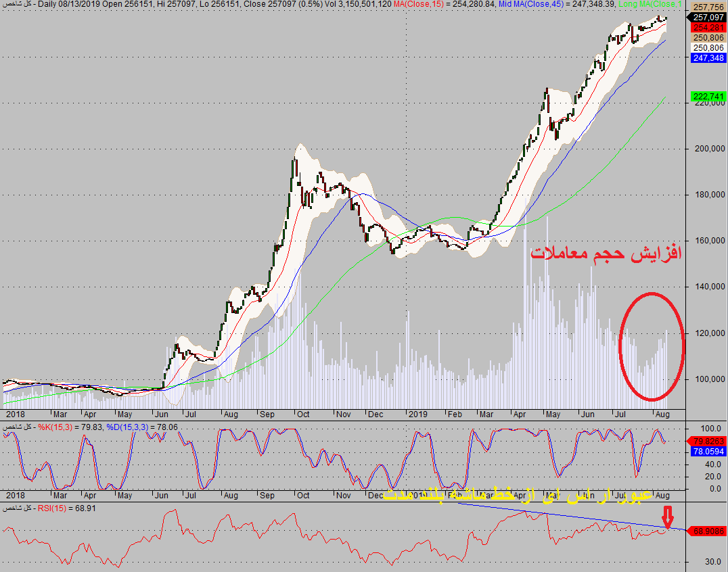This screenshot has height=572, width=728.
Task: Click the 100.0 stochastic axis label
Action: coord(711,429)
